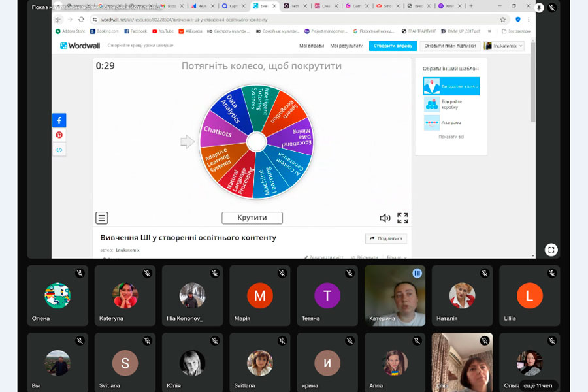Enter Wordwall game fullscreen mode

tap(402, 218)
